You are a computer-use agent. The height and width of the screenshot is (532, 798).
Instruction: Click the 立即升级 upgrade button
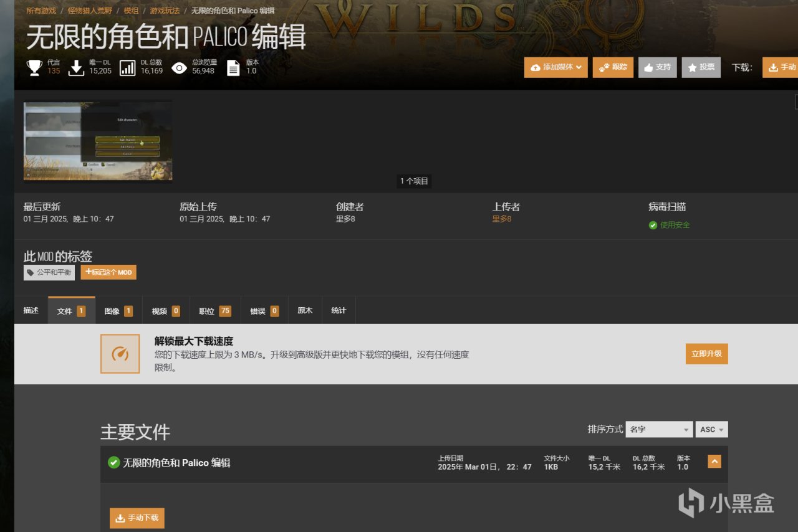point(706,354)
